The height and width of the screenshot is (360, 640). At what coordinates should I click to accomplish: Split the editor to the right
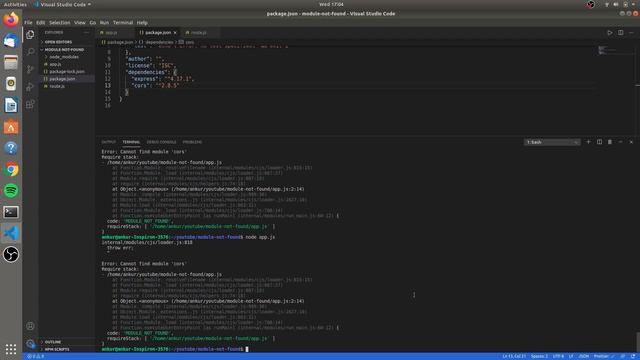620,33
